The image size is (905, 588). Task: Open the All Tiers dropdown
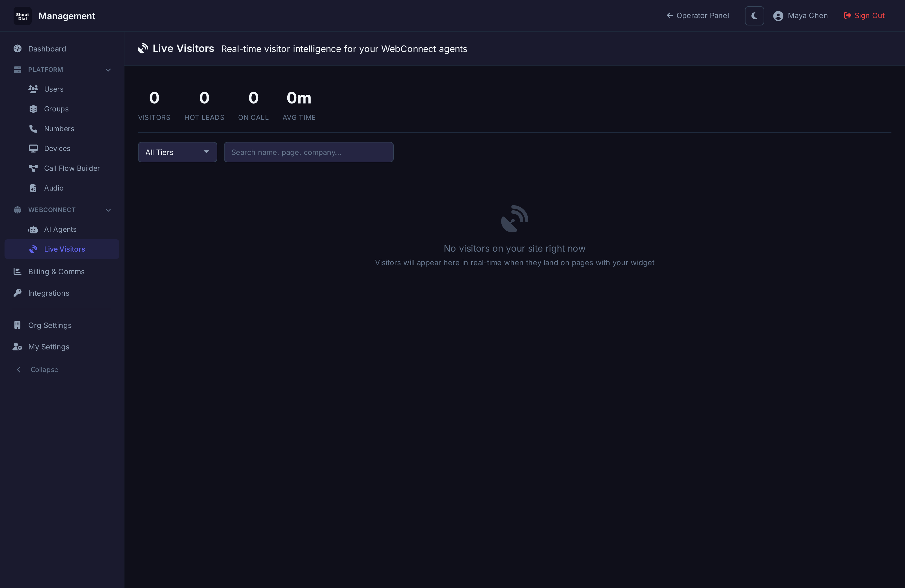(x=178, y=152)
